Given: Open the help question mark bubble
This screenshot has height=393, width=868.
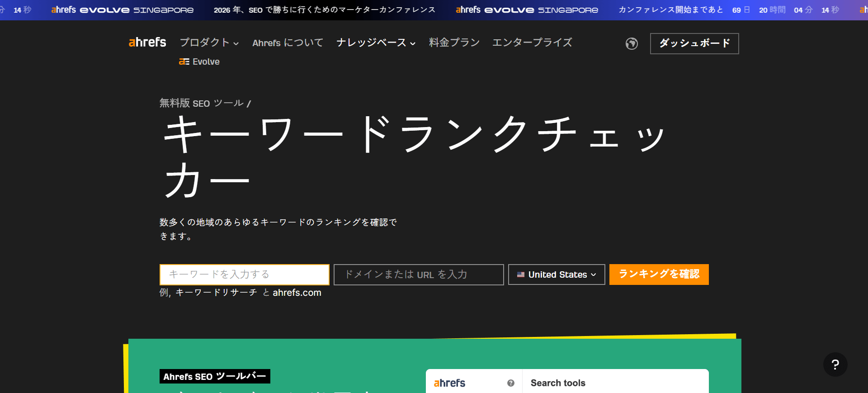Looking at the screenshot, I should [x=835, y=365].
